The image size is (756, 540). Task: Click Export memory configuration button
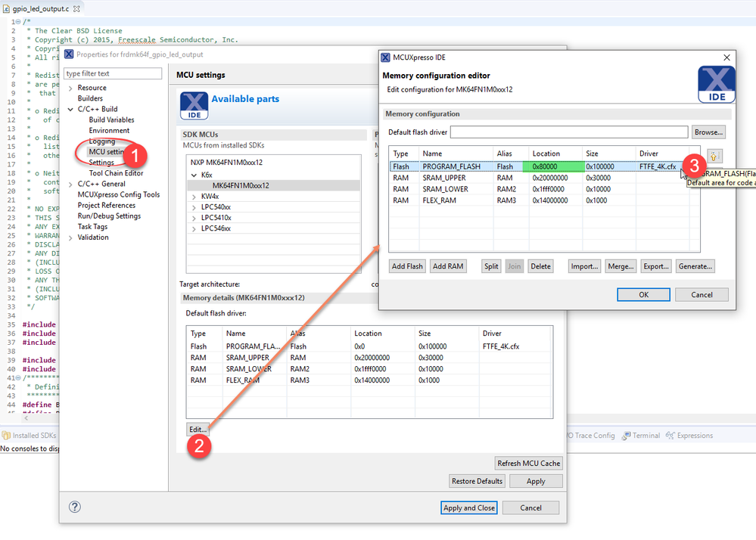656,266
